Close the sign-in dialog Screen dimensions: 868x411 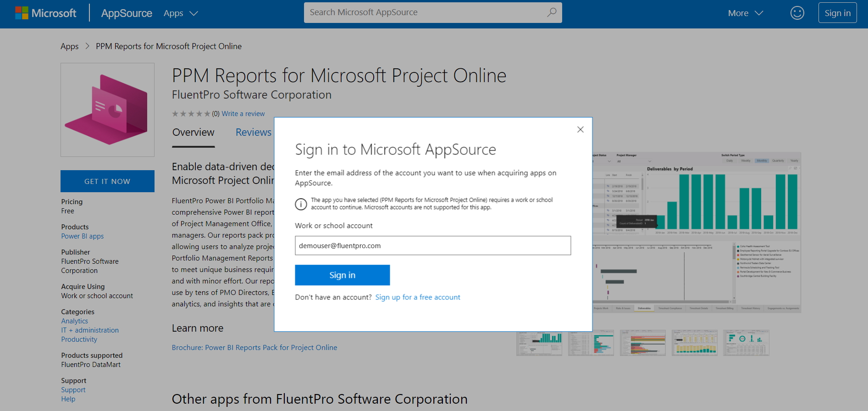coord(581,129)
